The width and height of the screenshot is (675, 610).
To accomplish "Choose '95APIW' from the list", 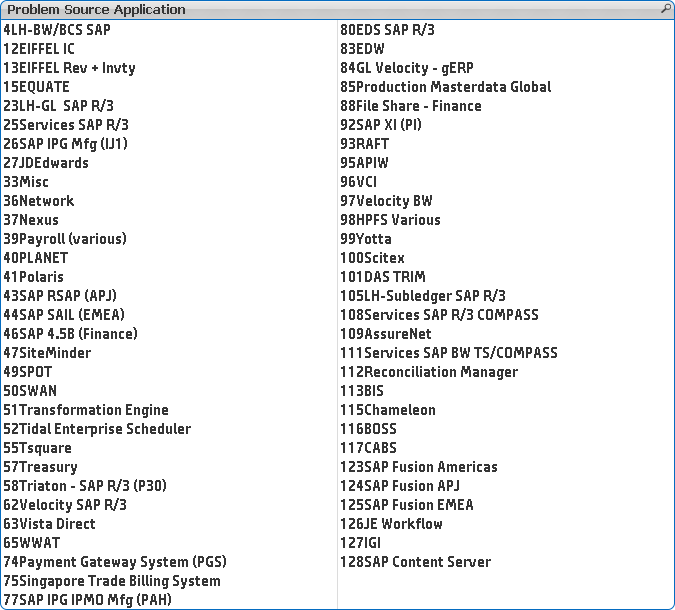I will tap(506, 163).
